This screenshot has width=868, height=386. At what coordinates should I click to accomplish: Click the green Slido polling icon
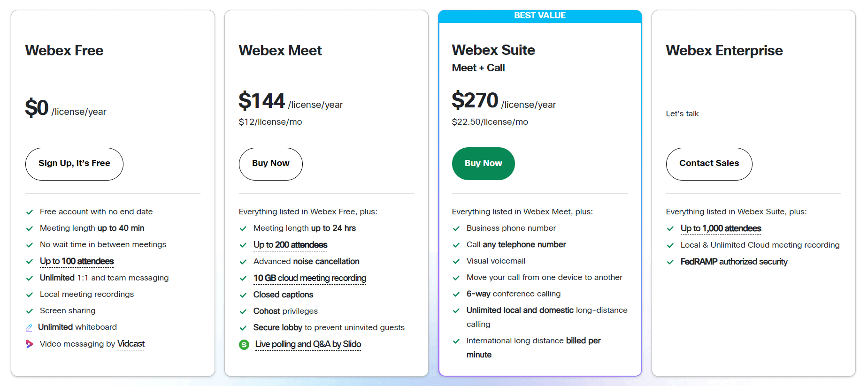click(x=244, y=345)
